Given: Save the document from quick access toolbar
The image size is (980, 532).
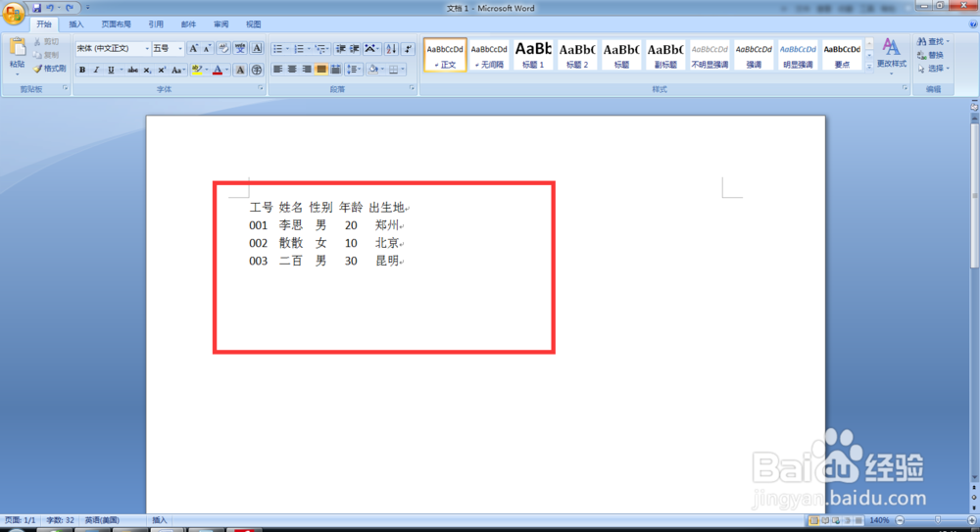Looking at the screenshot, I should coord(36,8).
